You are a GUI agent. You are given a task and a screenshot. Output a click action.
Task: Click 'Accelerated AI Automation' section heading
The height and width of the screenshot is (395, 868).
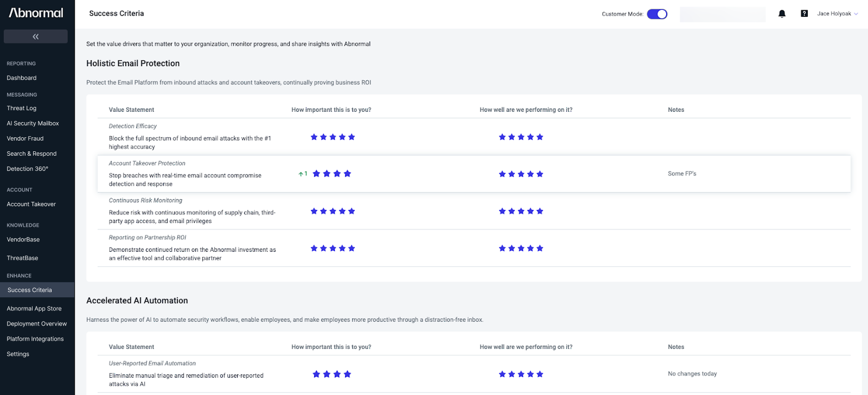point(137,301)
